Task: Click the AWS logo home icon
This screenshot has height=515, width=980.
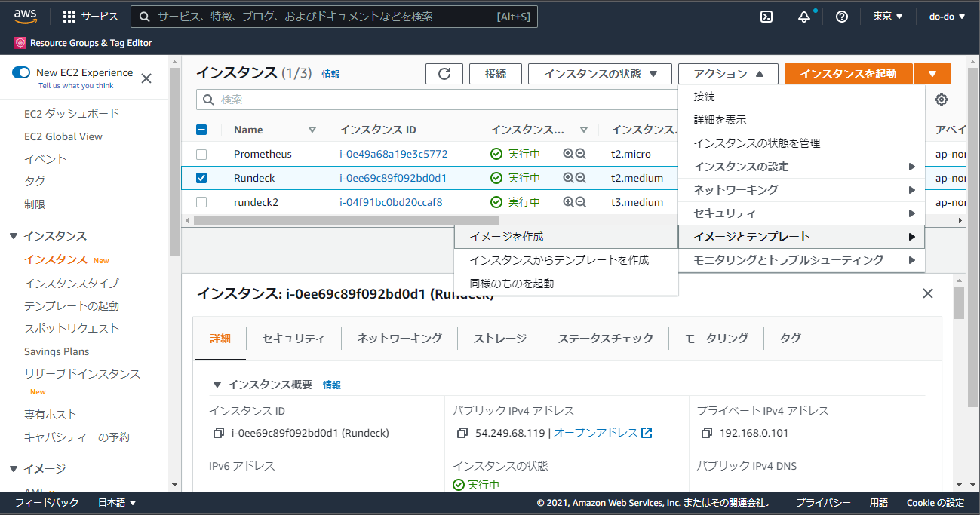Action: click(x=26, y=17)
